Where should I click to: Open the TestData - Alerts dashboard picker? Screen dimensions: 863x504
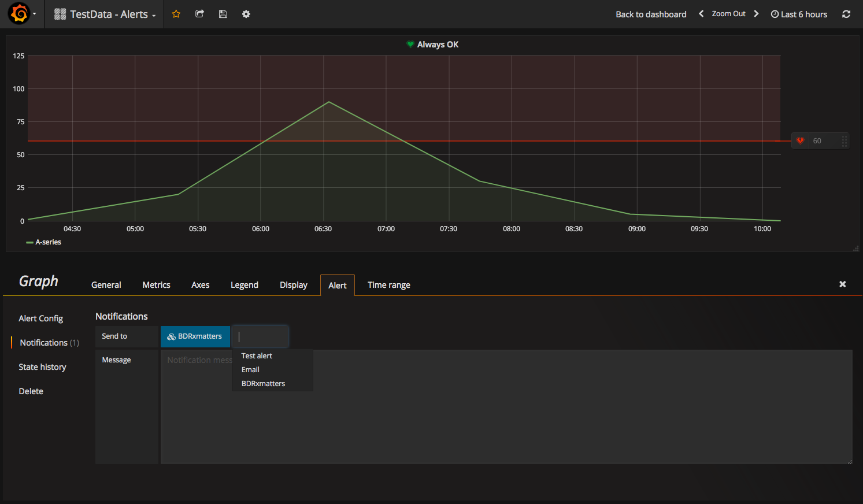(x=105, y=14)
